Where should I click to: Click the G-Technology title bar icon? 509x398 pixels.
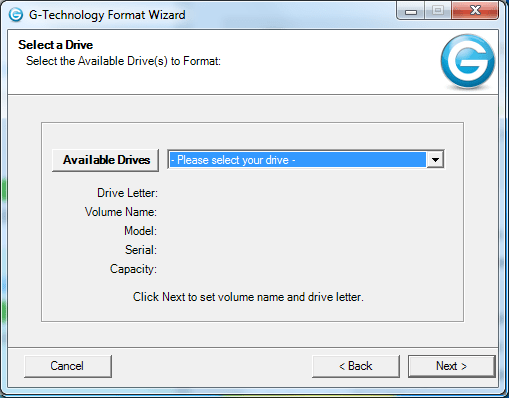tap(16, 15)
